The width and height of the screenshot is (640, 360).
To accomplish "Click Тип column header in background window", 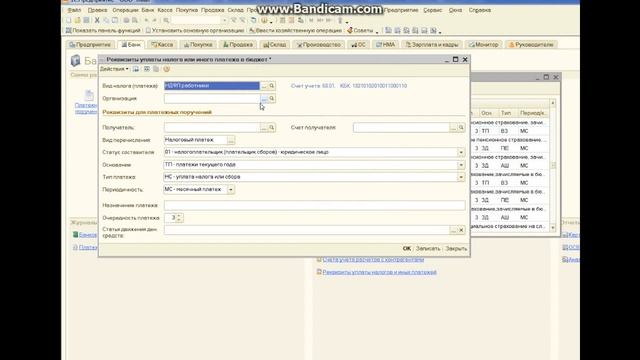I will [506, 113].
